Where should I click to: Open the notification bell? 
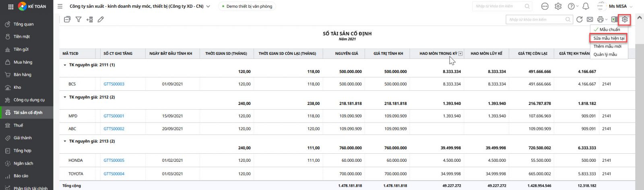586,6
